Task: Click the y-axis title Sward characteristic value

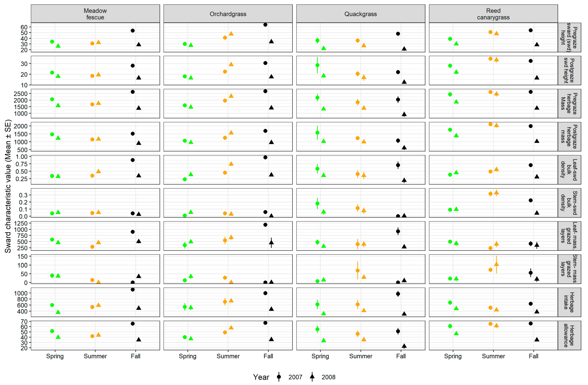Action: point(8,186)
